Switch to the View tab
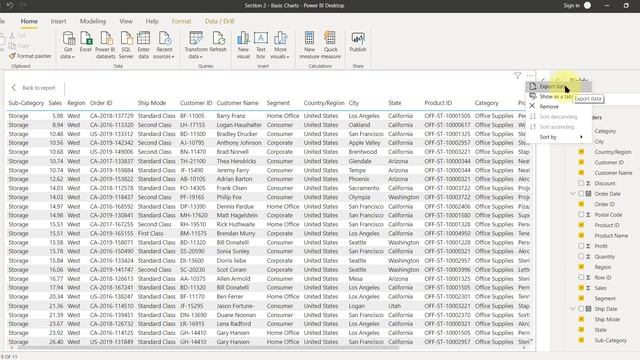 [126, 21]
